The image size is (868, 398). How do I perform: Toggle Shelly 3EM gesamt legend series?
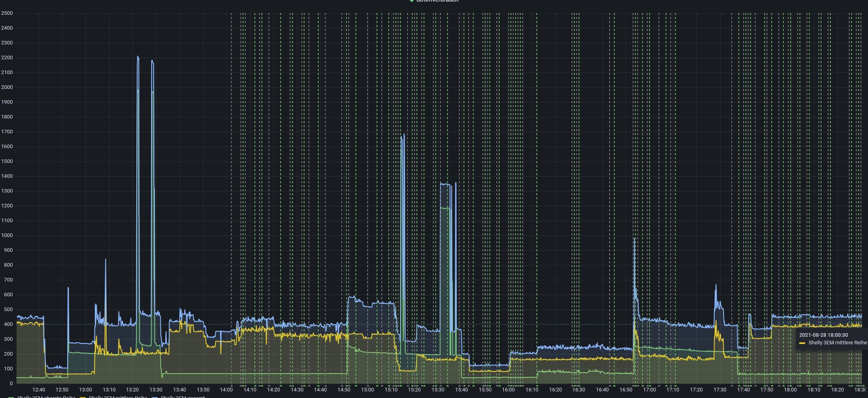click(183, 396)
